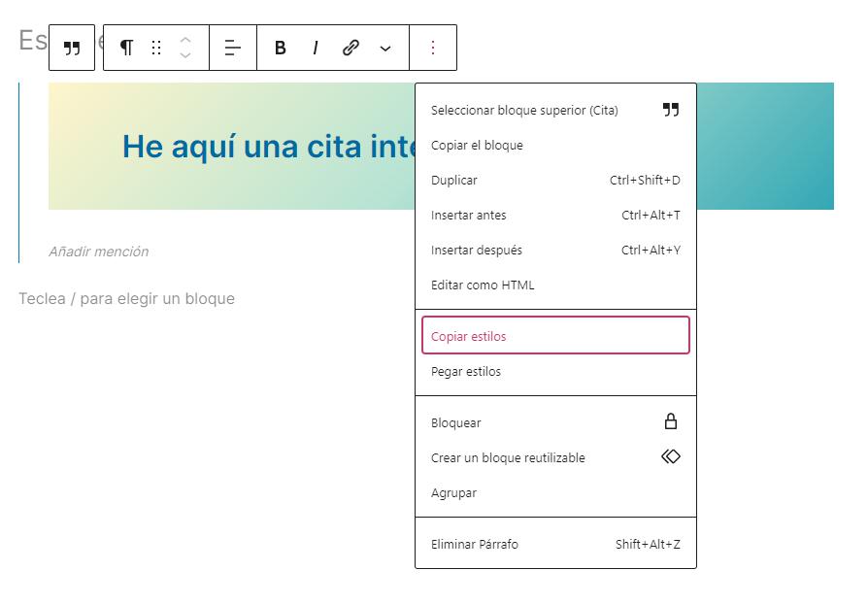Toggle bold formatting
This screenshot has width=868, height=604.
coord(281,48)
